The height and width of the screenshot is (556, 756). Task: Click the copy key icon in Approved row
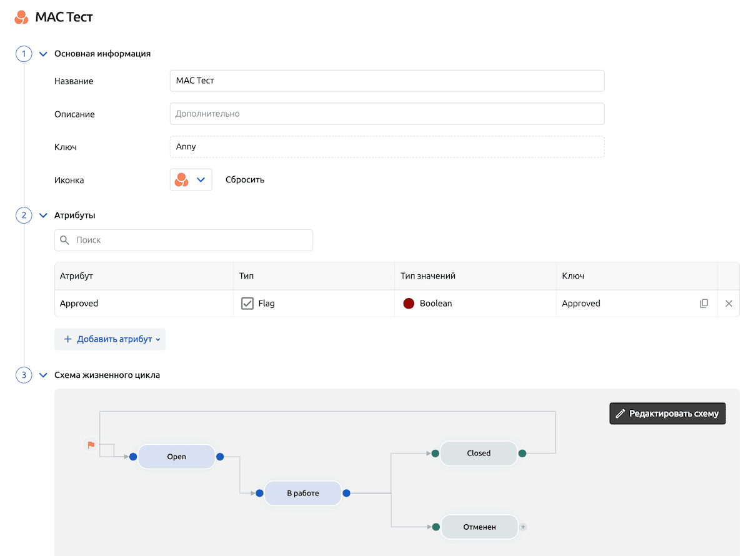pos(704,304)
